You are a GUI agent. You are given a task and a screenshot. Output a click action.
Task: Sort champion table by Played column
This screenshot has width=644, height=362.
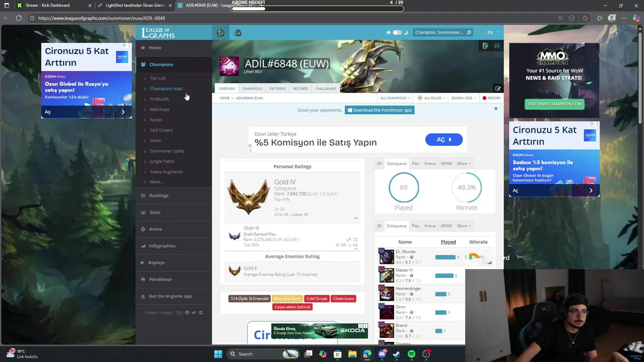coord(448,242)
